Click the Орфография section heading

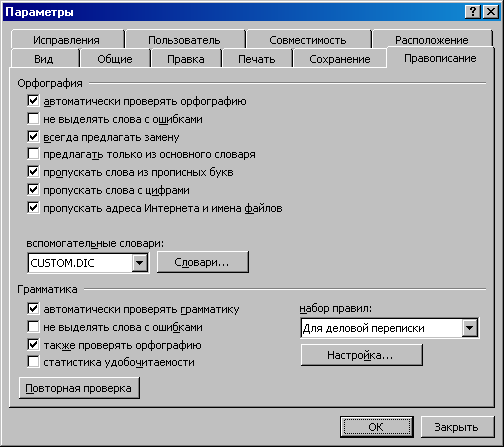(x=50, y=83)
